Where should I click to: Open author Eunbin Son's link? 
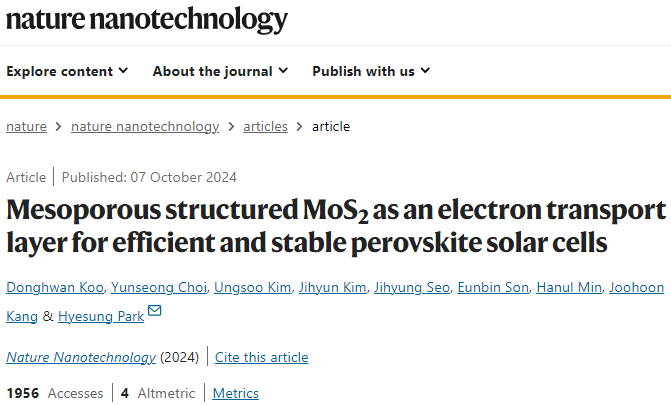click(493, 287)
